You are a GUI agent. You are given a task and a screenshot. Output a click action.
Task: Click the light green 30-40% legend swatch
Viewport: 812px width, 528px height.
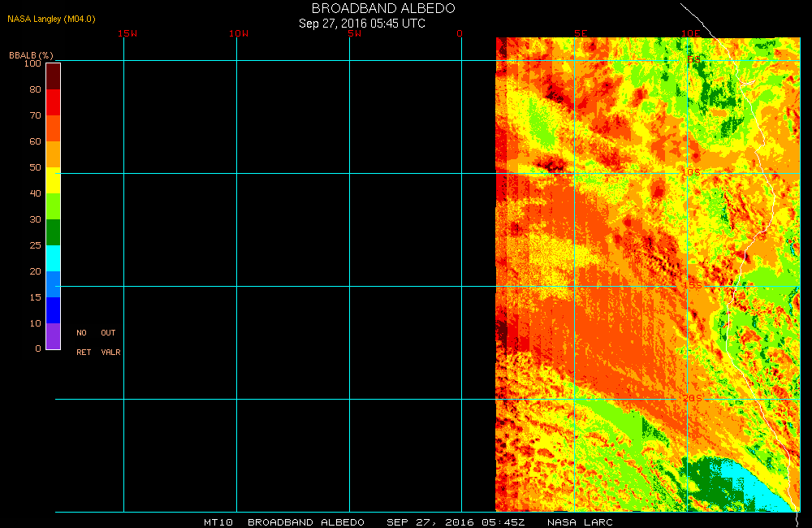tap(54, 206)
